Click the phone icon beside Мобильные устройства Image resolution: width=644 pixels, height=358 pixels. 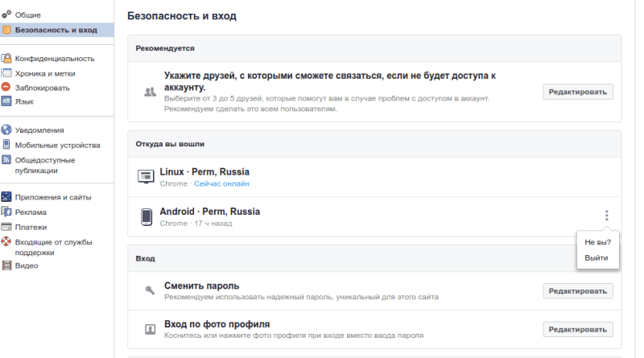[6, 145]
